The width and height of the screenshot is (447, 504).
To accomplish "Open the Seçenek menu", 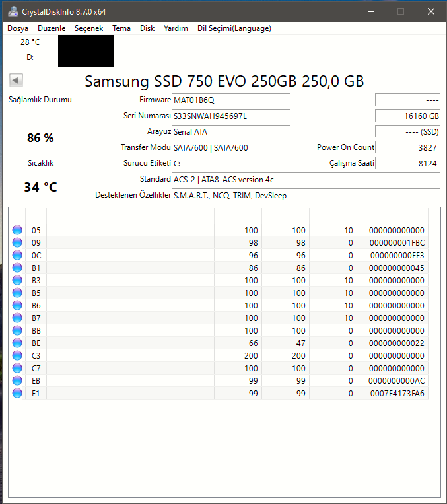I will [x=88, y=28].
